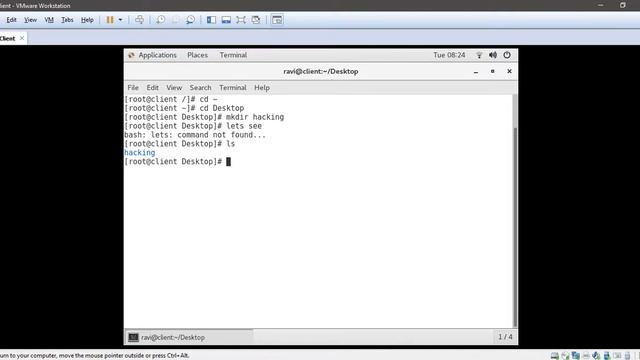Open the terminal Help menu
The height and width of the screenshot is (360, 640).
262,88
